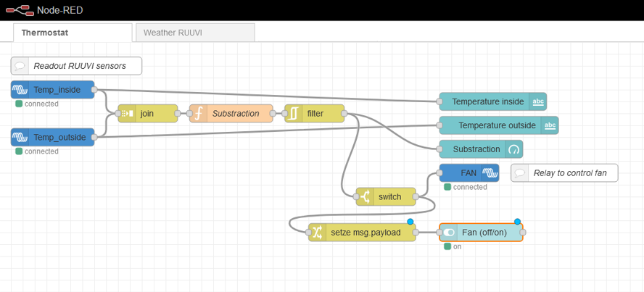Viewport: 644px width, 292px height.
Task: Select the Readout RUUVI sensors comment icon
Action: click(20, 66)
